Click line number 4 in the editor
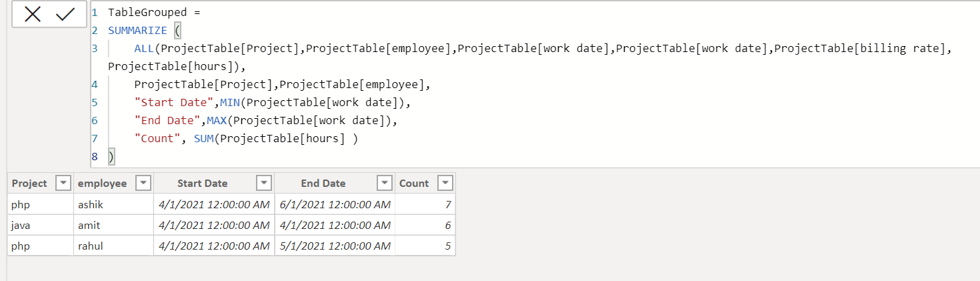 click(95, 85)
